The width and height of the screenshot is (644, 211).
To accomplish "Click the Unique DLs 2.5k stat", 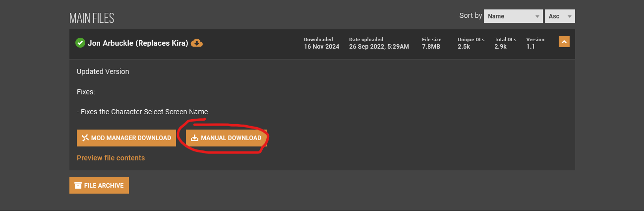I will tap(470, 43).
